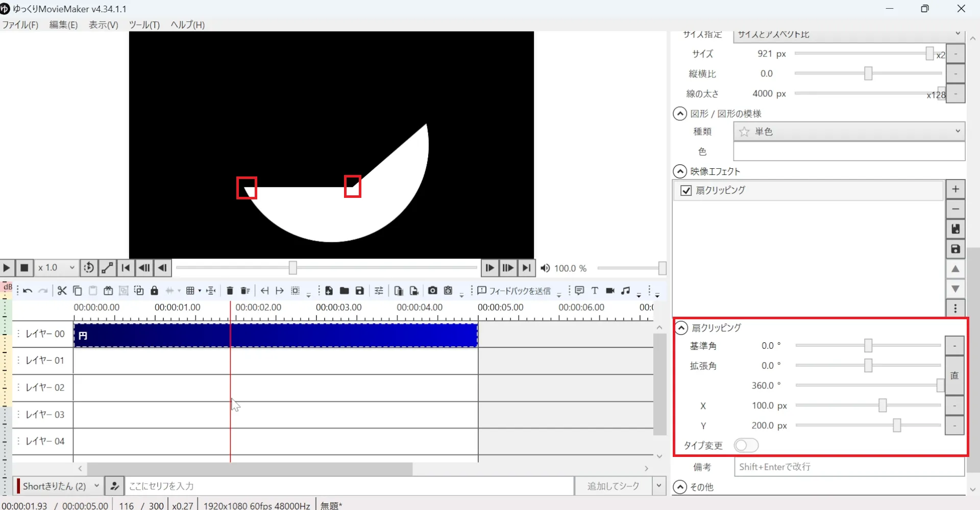This screenshot has width=980, height=510.
Task: Click the 色 color swatch
Action: click(x=849, y=151)
